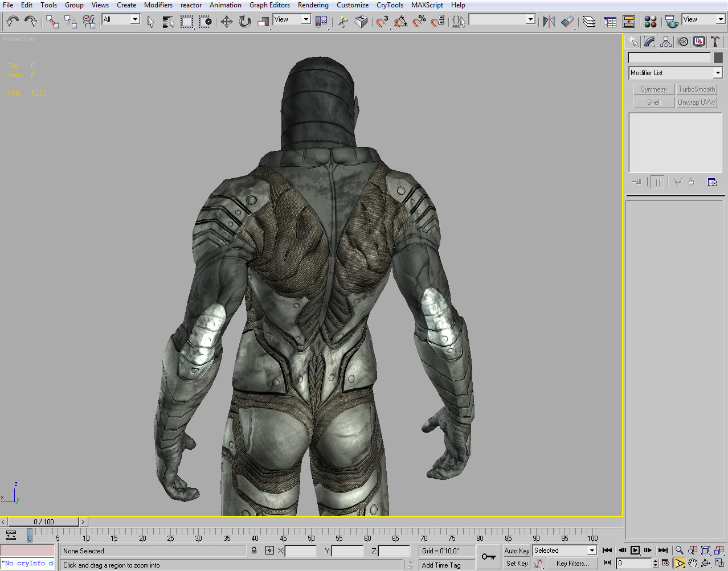Screen dimensions: 728x571
Task: Activate the Select and Rotate tool
Action: (x=245, y=22)
